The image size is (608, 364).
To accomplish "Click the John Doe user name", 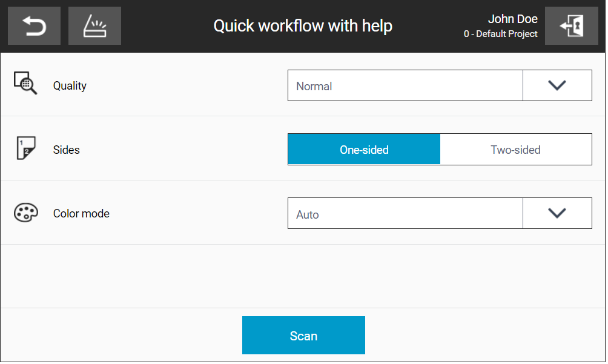I will tap(512, 19).
